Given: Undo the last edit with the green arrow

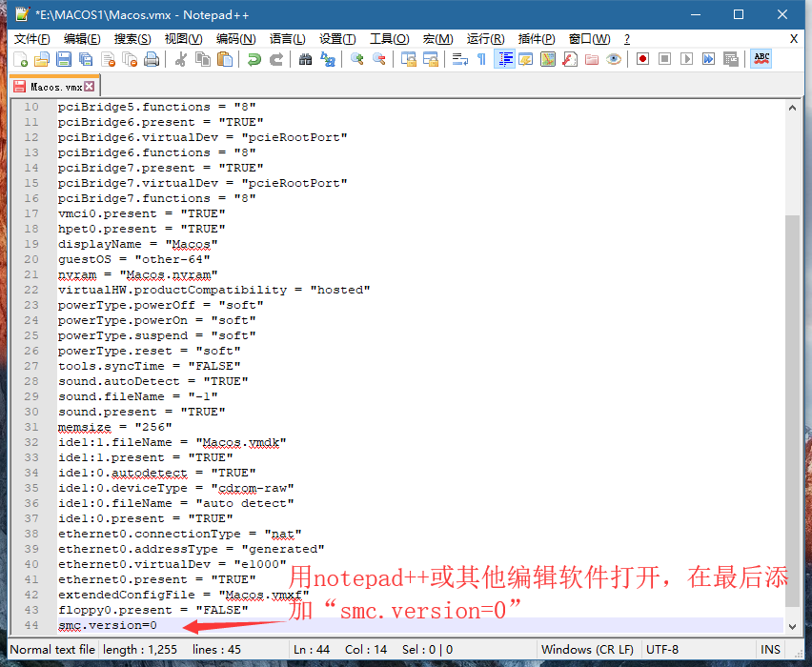Looking at the screenshot, I should (254, 59).
